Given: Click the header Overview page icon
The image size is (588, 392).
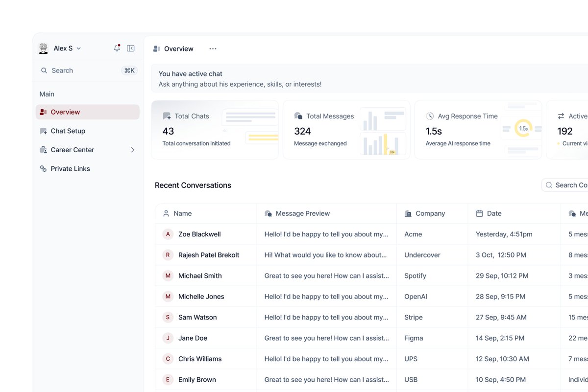Looking at the screenshot, I should coord(157,49).
